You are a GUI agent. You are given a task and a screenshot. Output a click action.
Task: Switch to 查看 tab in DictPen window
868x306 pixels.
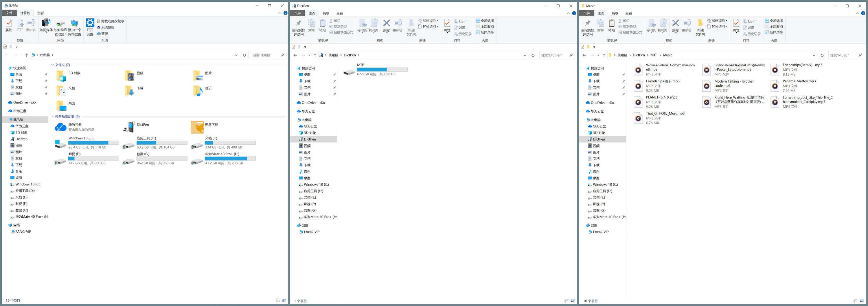click(x=340, y=13)
